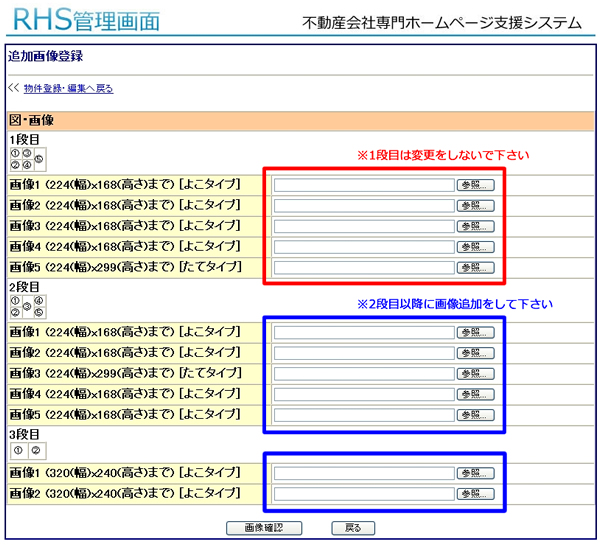The height and width of the screenshot is (545, 600).
Task: Click label 画像2 (320(幅)x240(高さ)まで) [よこタイプ]
Action: [x=125, y=493]
